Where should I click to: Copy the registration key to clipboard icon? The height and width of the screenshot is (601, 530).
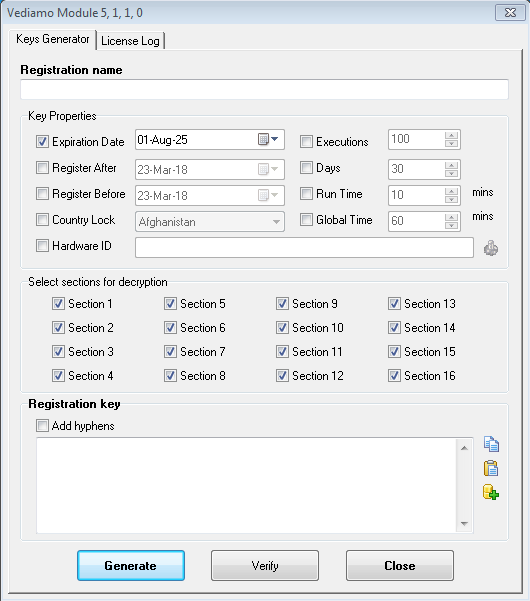click(491, 444)
